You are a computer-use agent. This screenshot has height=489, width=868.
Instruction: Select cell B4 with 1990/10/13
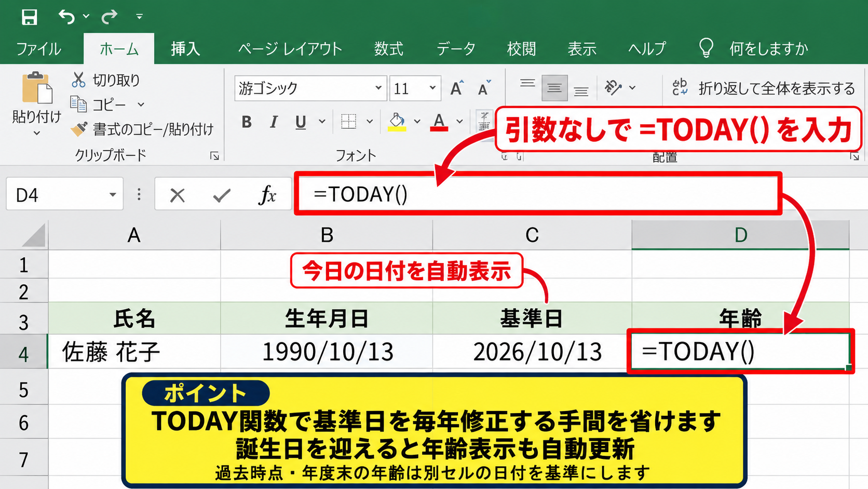[x=327, y=352]
